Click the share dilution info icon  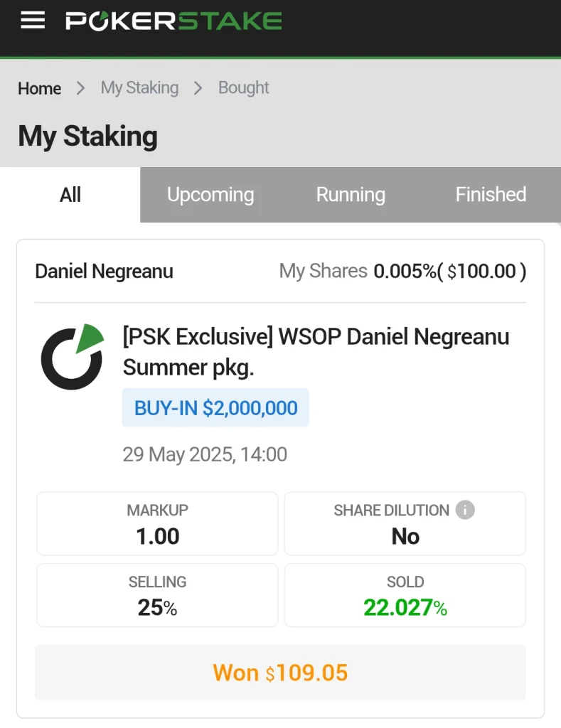click(465, 510)
